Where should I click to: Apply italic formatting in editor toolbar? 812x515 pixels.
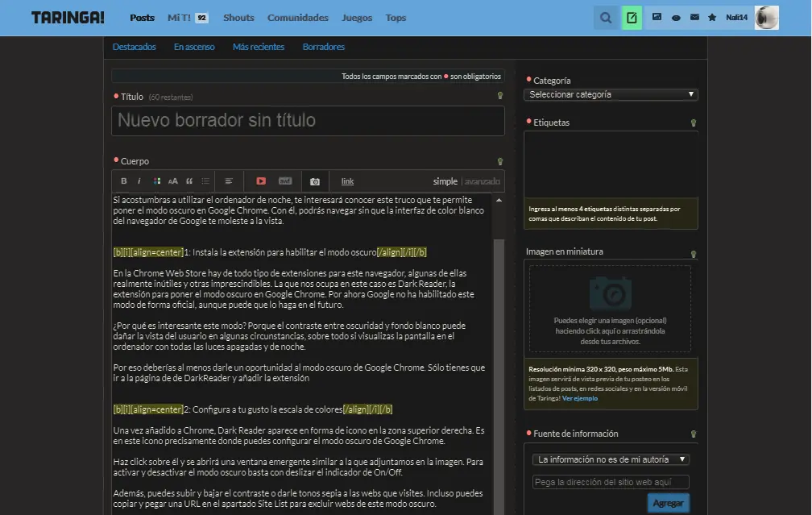point(139,181)
